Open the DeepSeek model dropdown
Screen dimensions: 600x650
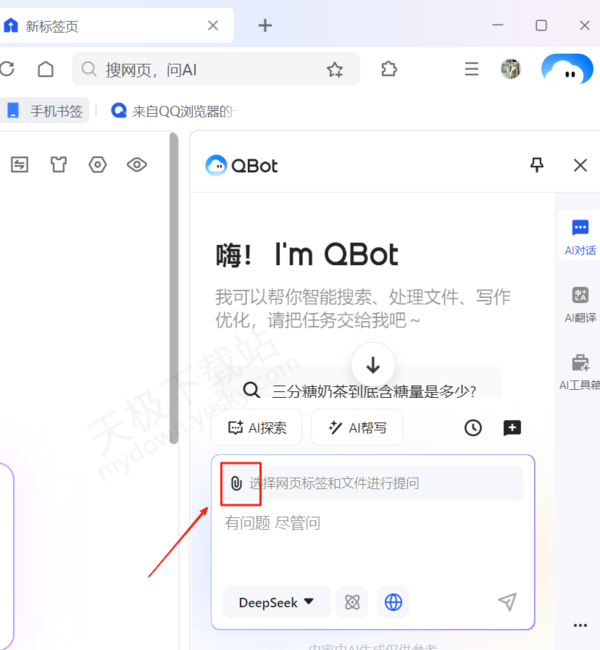click(x=276, y=602)
